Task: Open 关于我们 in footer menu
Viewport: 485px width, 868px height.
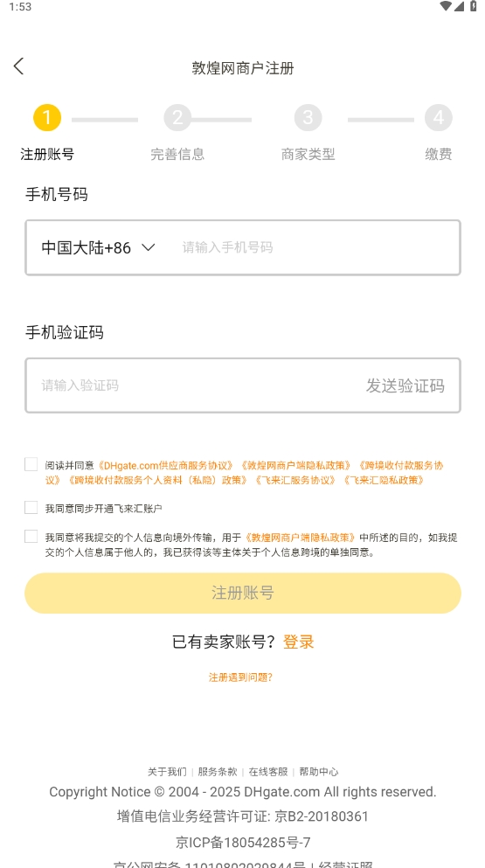Action: click(x=167, y=772)
